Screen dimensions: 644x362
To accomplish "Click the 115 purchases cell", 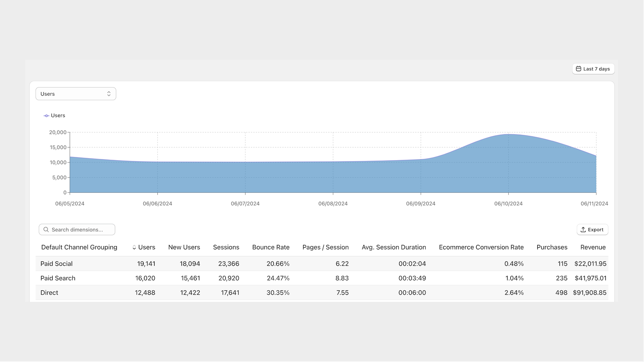I will pos(563,264).
